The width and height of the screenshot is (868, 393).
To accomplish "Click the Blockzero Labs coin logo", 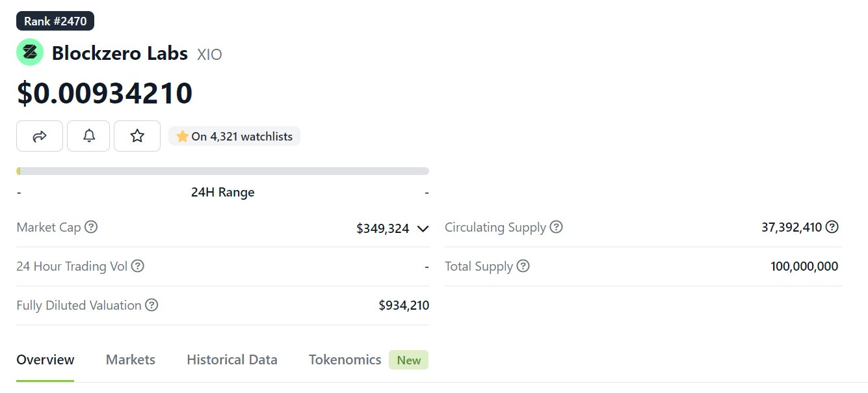I will pos(30,53).
